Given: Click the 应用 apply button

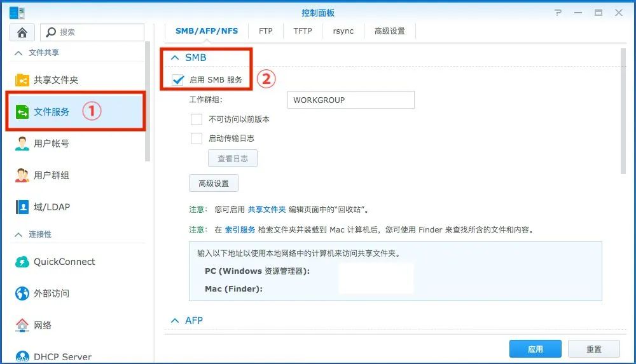Looking at the screenshot, I should 536,349.
